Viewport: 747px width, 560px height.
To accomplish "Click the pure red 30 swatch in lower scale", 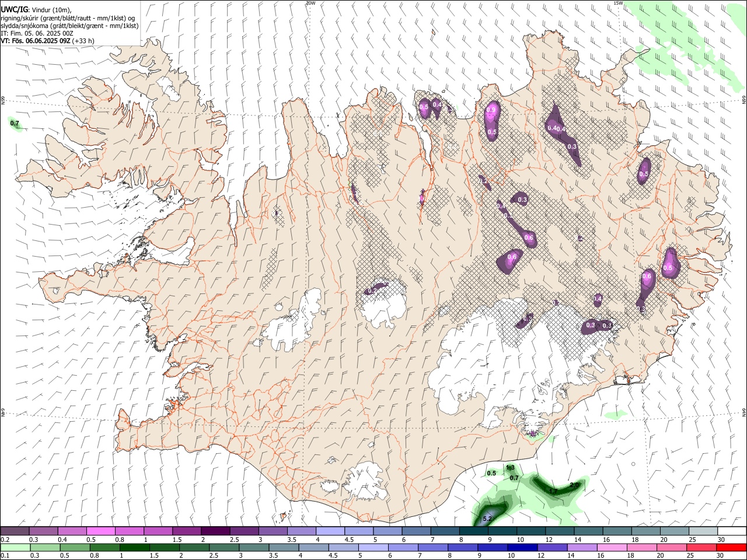I will 731,548.
